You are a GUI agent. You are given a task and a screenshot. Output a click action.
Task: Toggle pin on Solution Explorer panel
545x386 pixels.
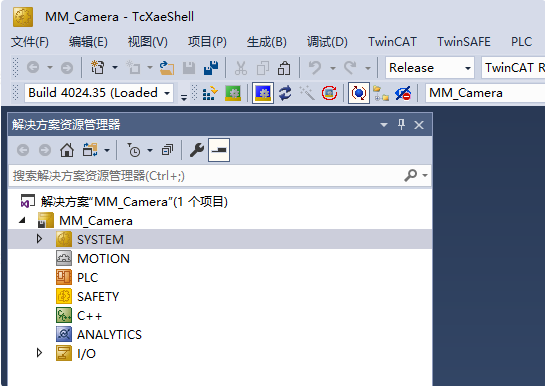401,124
